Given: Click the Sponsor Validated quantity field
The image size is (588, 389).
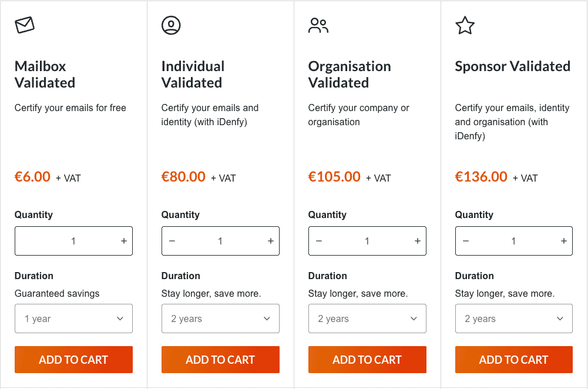Looking at the screenshot, I should [513, 241].
